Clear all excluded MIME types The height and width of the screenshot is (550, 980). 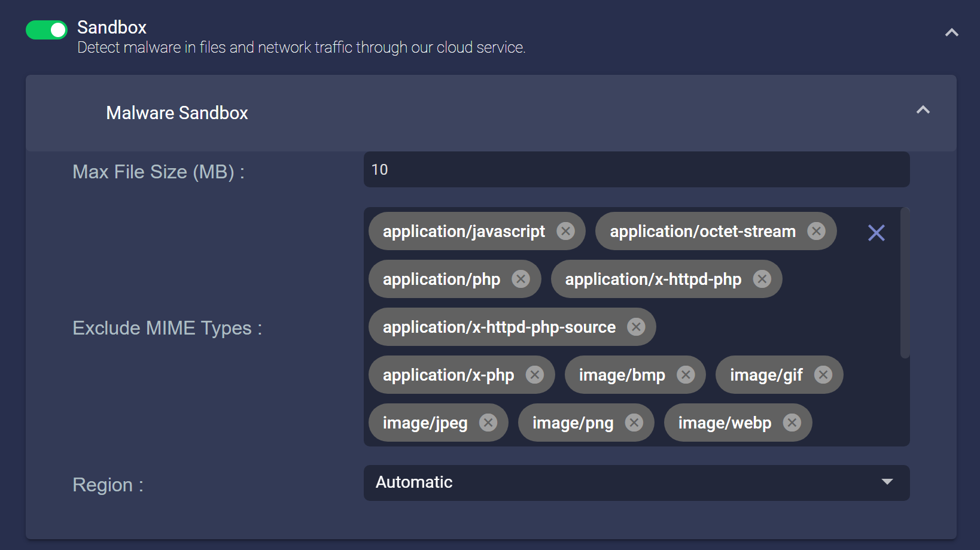pos(876,233)
